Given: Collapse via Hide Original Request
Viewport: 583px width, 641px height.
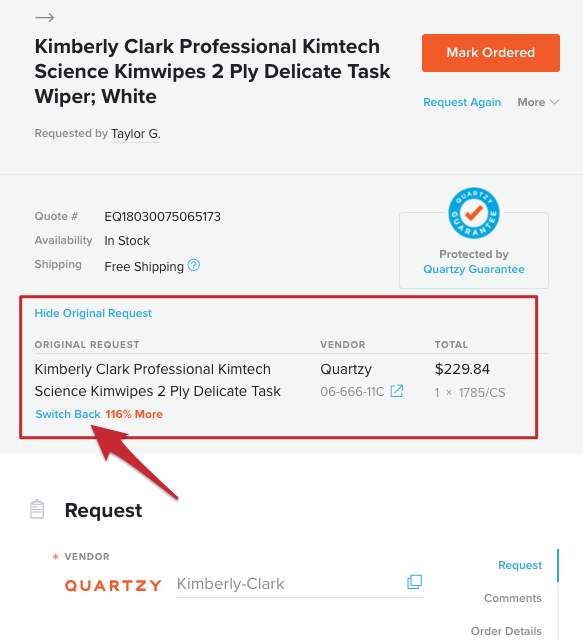Looking at the screenshot, I should tap(93, 313).
